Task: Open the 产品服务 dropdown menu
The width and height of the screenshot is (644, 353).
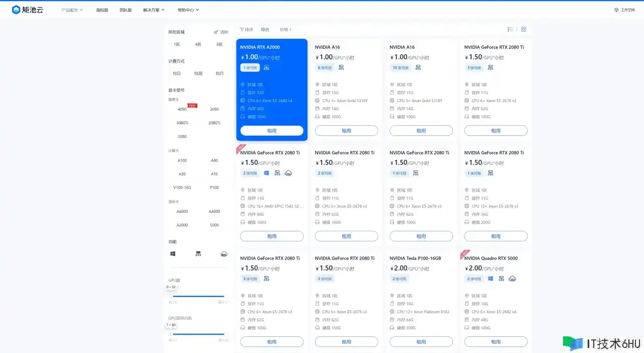Action: click(x=72, y=10)
